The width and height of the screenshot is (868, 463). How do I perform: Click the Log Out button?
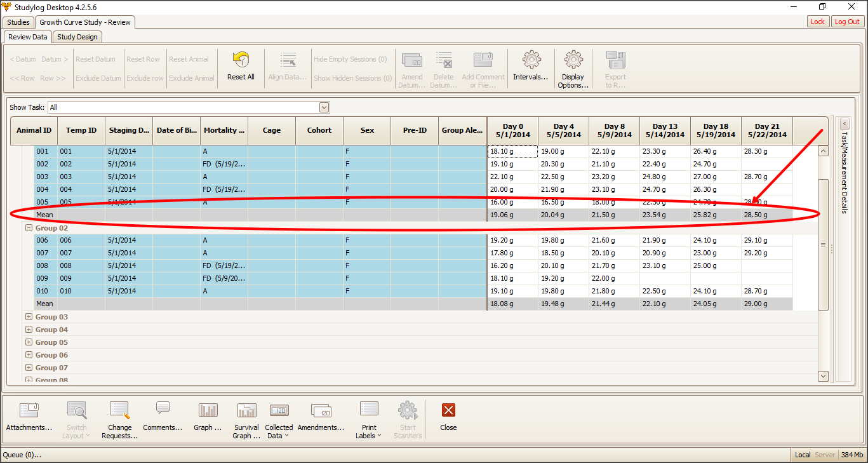tap(847, 22)
